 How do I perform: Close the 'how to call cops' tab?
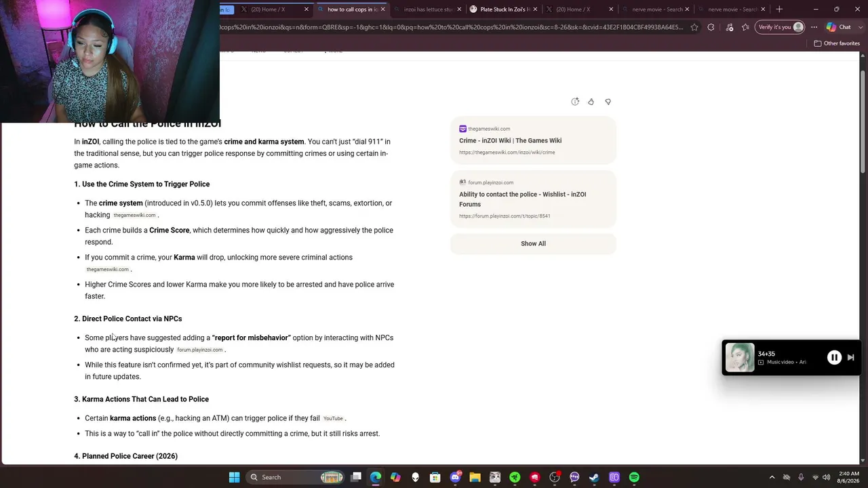[x=382, y=9]
